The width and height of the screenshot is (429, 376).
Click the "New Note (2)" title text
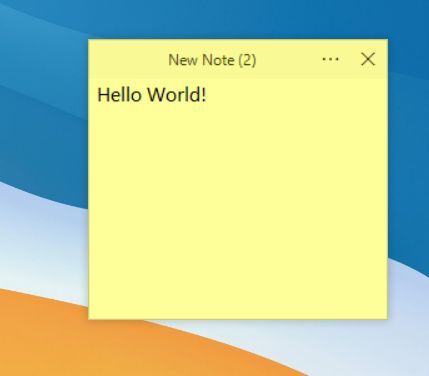pos(212,60)
